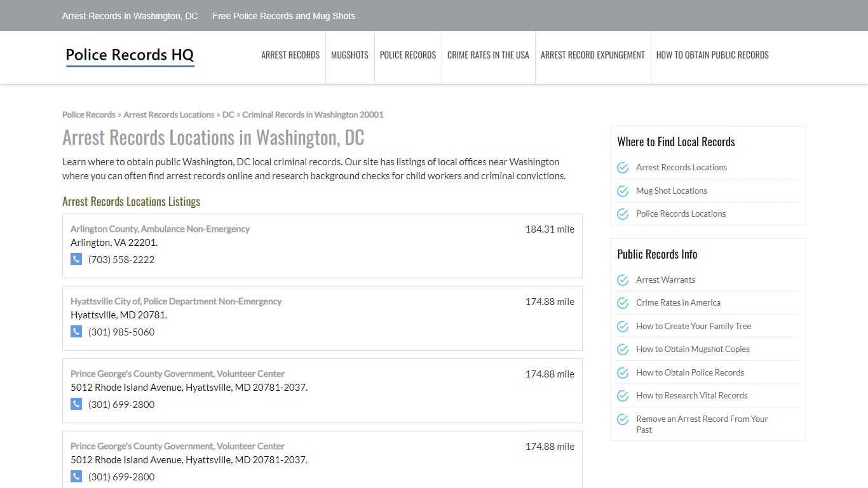Click the check icon by How to Obtain Police Records
Viewport: 868px width, 488px height.
(623, 373)
